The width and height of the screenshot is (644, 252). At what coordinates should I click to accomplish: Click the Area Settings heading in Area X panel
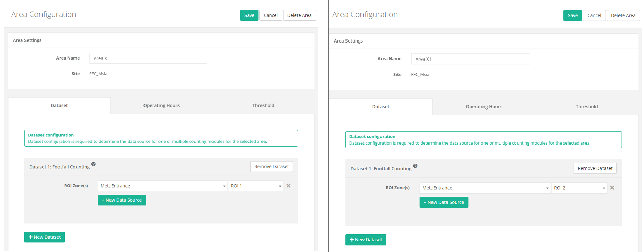(27, 40)
